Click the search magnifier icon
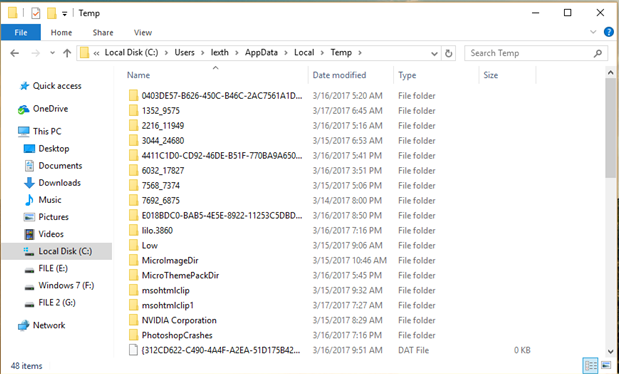The width and height of the screenshot is (619, 374). pyautogui.click(x=598, y=53)
